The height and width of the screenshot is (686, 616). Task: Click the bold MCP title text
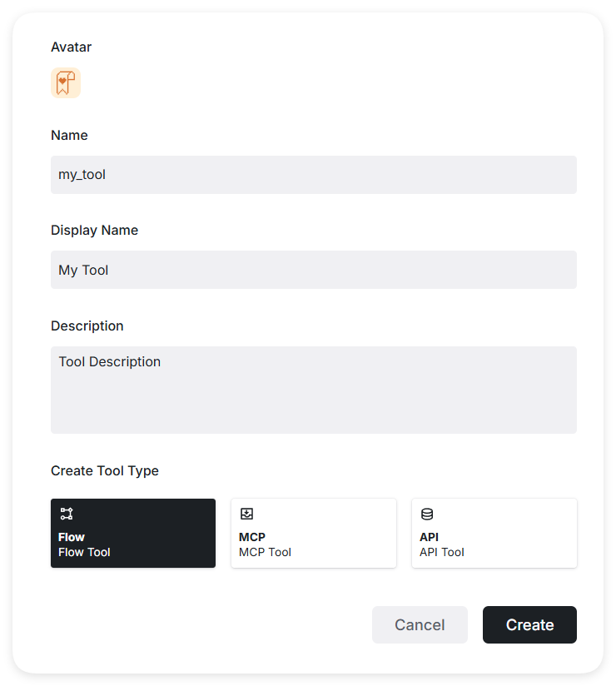tap(252, 537)
